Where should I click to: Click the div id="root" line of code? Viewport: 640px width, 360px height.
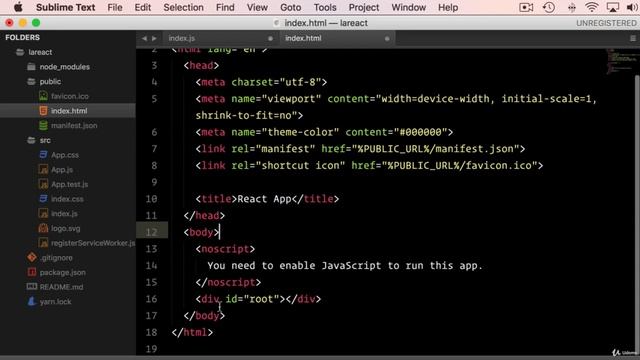tap(258, 299)
